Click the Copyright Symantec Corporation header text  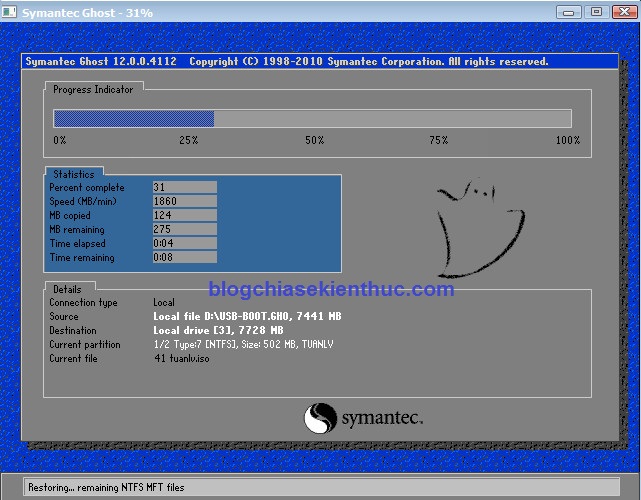coord(369,62)
